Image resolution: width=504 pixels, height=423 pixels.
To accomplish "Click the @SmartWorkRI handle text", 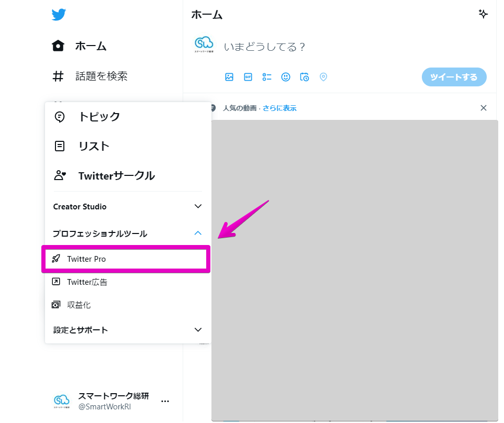I will click(105, 407).
